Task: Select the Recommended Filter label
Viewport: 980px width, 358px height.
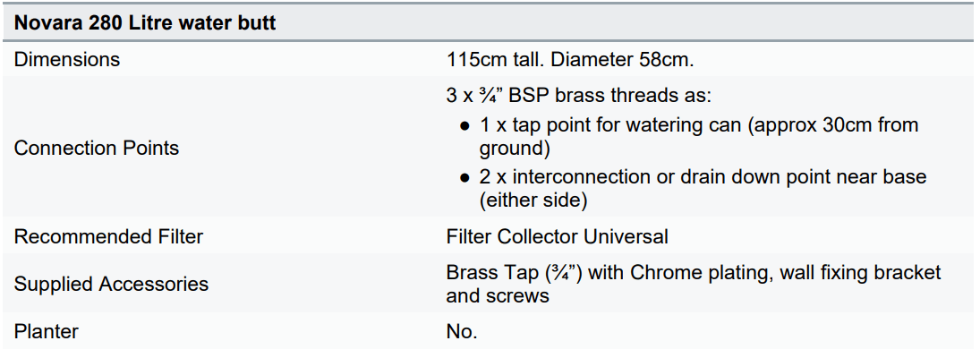Action: pyautogui.click(x=108, y=236)
